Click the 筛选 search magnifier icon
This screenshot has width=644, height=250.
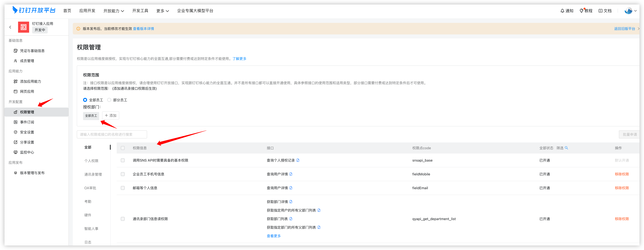coord(566,148)
